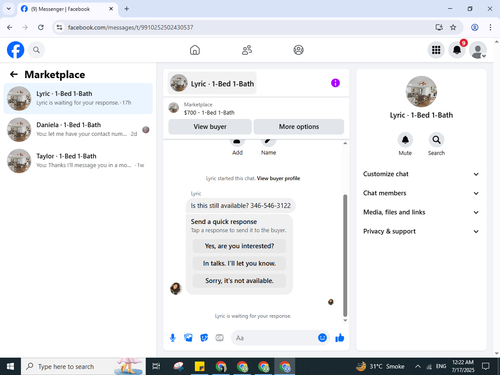Mute this chat using the bell icon
500x375 pixels.
[405, 140]
